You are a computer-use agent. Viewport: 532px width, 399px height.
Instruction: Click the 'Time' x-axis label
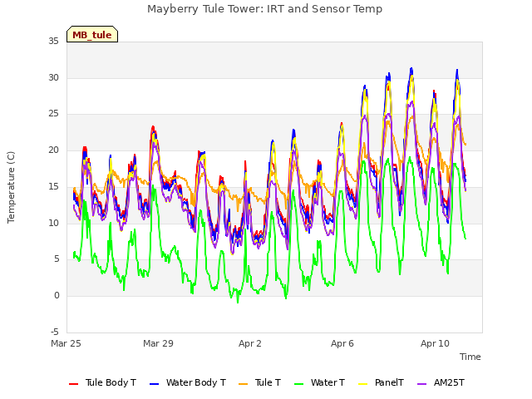(470, 357)
